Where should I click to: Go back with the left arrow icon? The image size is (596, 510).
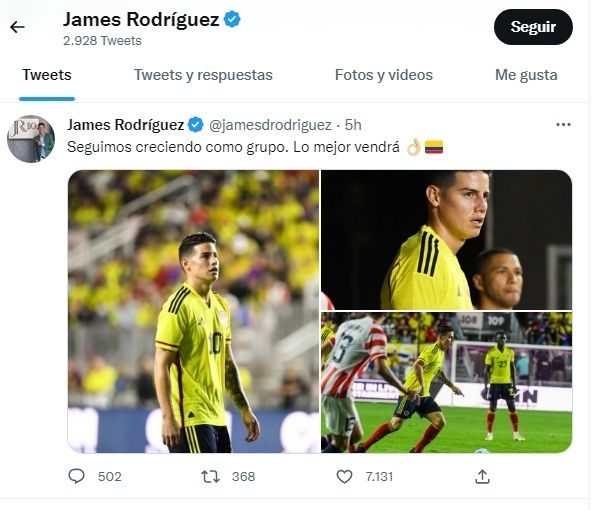[17, 27]
